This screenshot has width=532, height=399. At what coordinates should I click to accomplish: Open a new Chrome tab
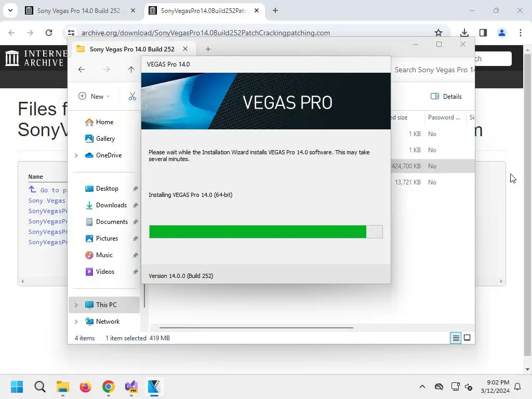(275, 10)
